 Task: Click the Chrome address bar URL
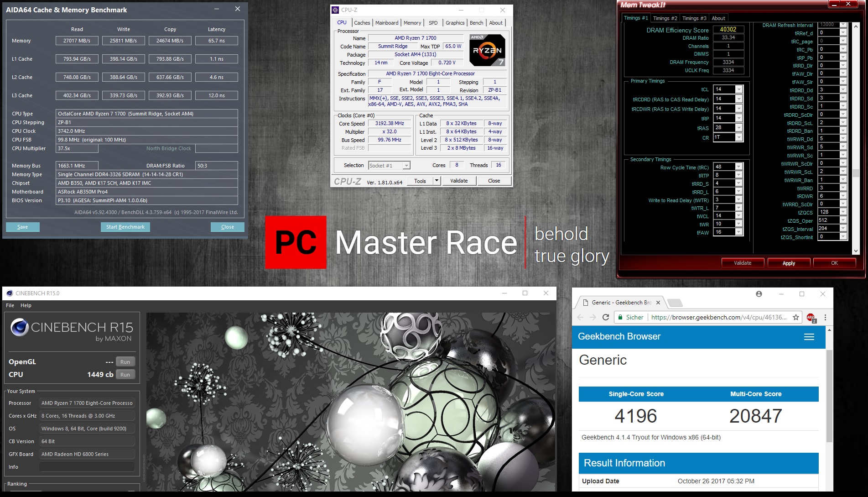pos(719,317)
